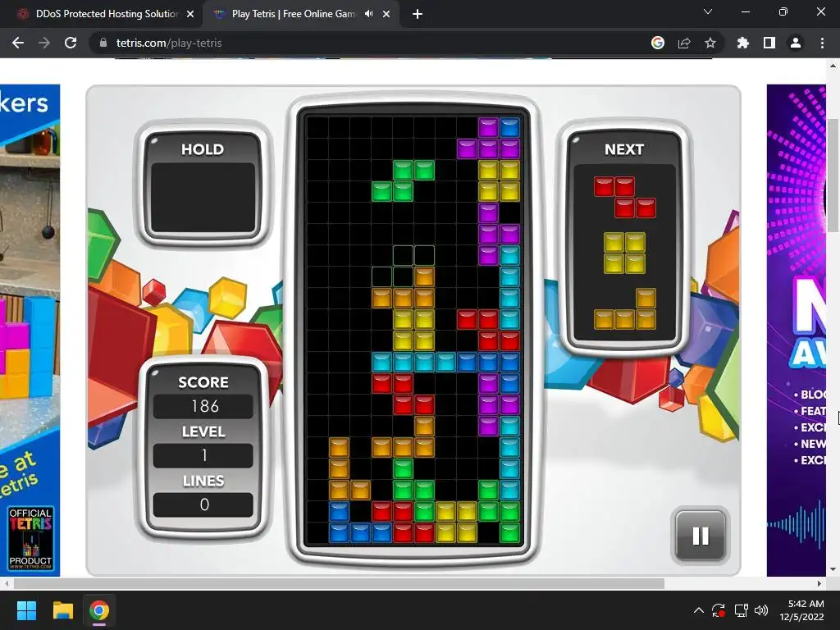Click the orange L piece in NEXT
The height and width of the screenshot is (630, 840).
click(624, 309)
